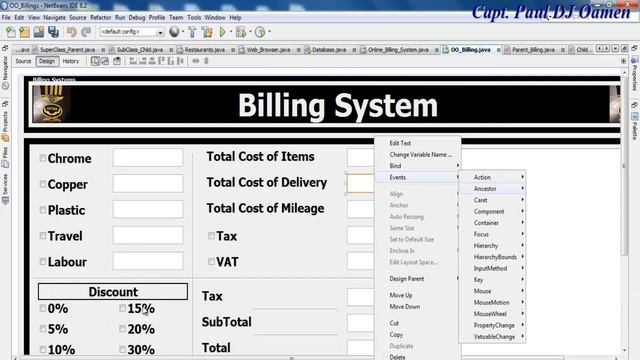
Task: Click the Save All toolbar icon
Action: point(53,32)
